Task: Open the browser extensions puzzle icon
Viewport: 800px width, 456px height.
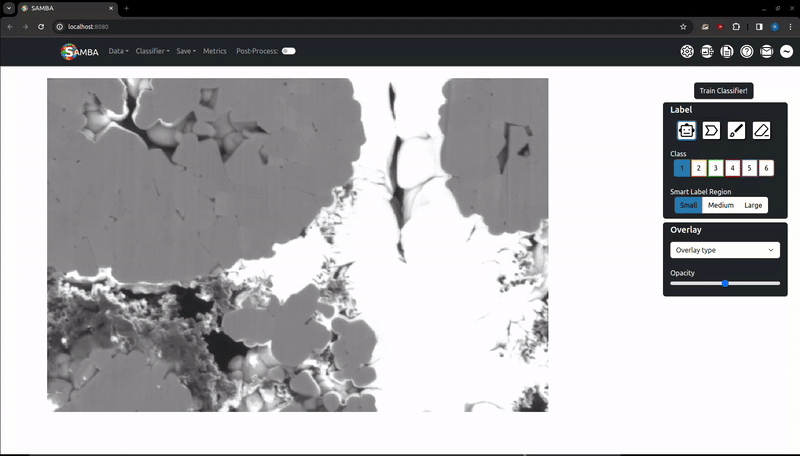Action: pyautogui.click(x=736, y=27)
